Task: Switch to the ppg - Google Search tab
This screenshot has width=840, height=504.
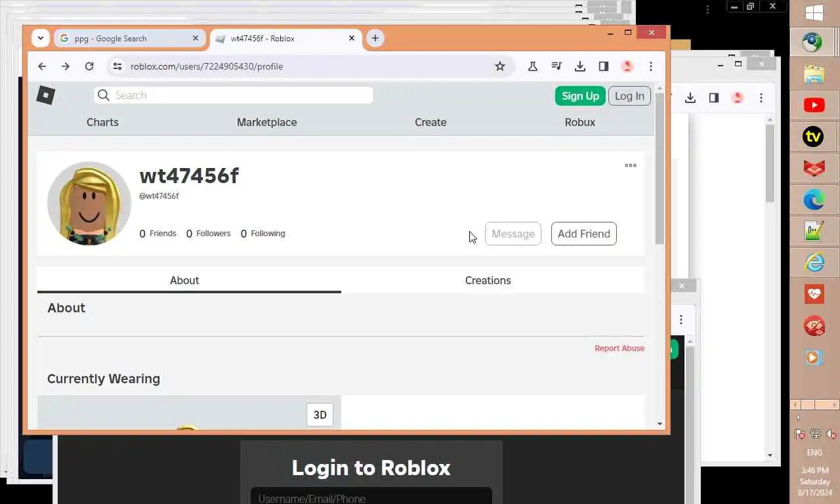Action: point(129,39)
